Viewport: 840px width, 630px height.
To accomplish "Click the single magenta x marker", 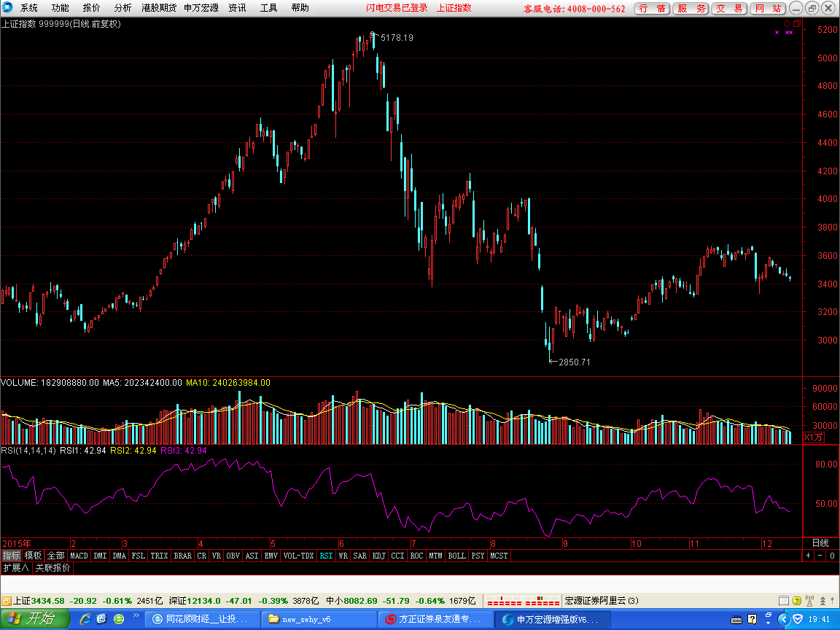I will [x=777, y=33].
